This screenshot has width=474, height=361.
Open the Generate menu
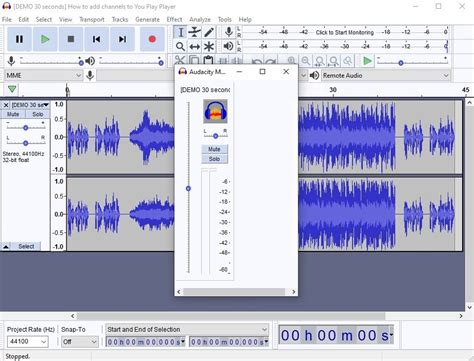click(x=147, y=19)
